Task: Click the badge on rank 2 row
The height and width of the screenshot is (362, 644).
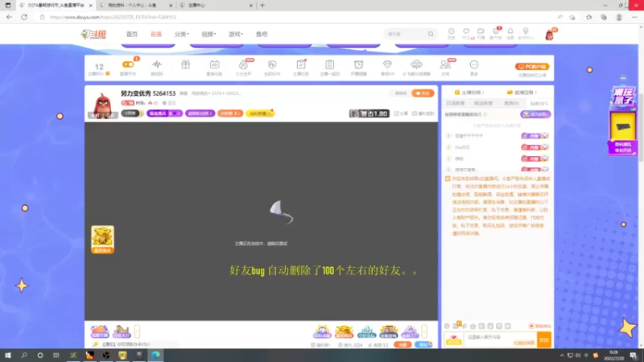Action: 535,147
